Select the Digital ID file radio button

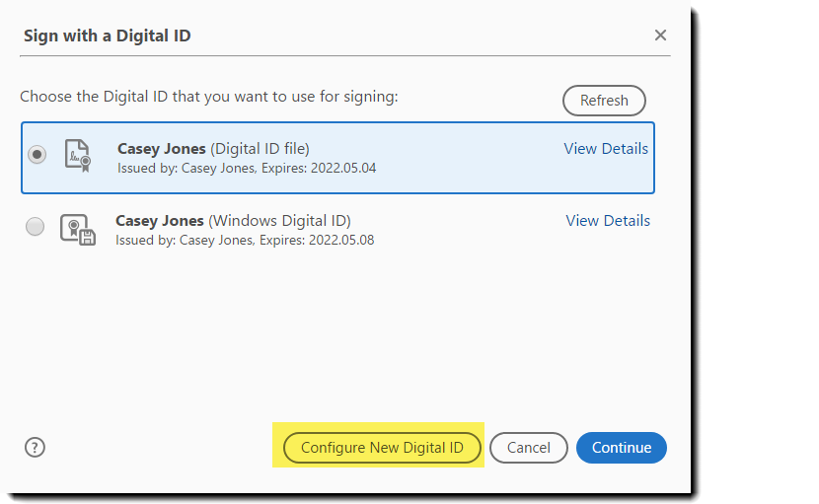click(x=37, y=155)
